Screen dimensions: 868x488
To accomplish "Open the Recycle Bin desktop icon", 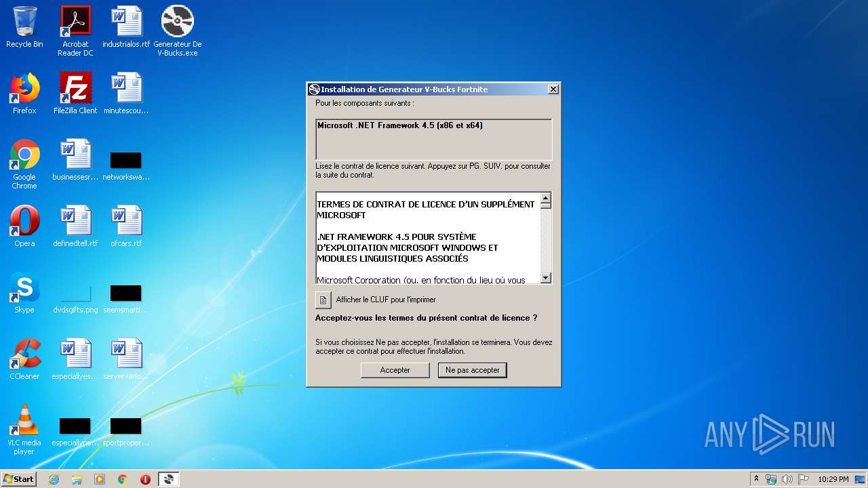I will pyautogui.click(x=24, y=27).
